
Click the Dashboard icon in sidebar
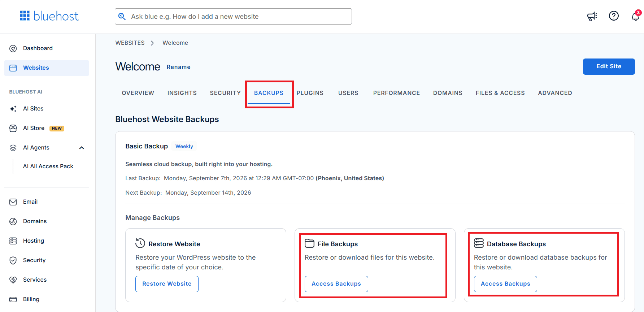pos(13,48)
